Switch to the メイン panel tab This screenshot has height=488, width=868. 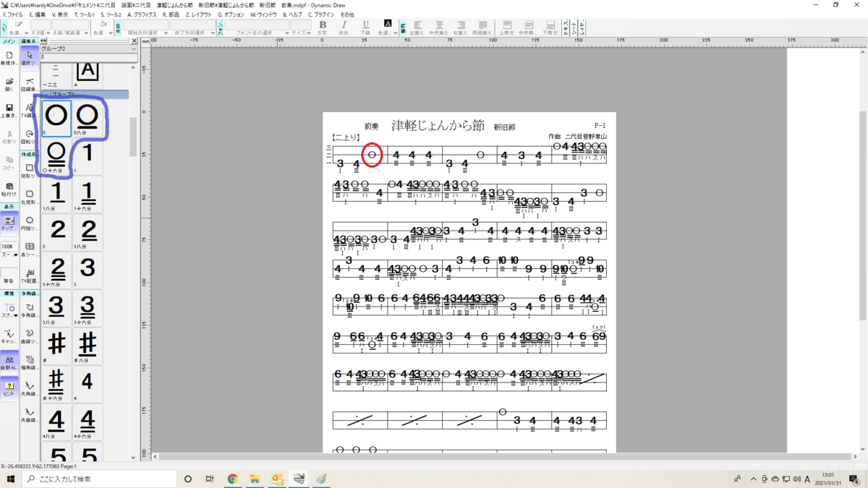tap(9, 41)
